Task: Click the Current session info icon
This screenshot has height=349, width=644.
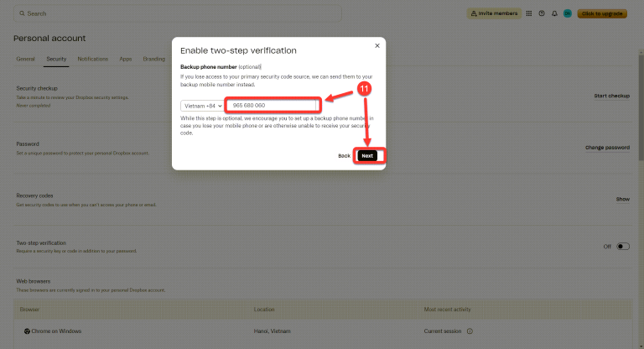Action: pyautogui.click(x=470, y=331)
